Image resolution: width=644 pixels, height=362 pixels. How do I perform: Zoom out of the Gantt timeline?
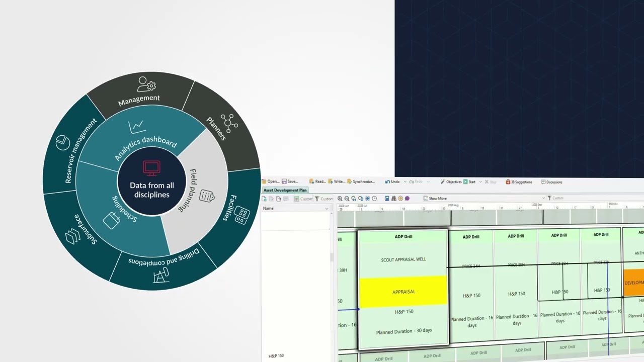[x=347, y=199]
